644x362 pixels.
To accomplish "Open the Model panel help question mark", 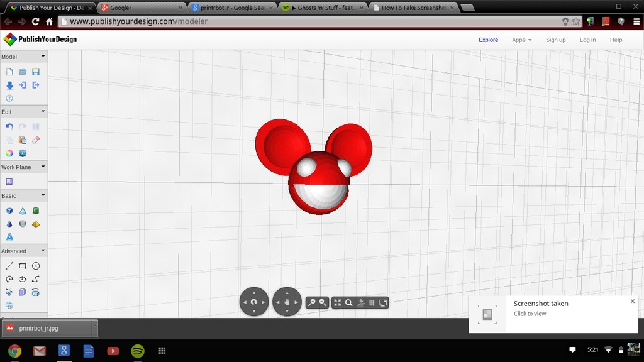I will (9, 98).
